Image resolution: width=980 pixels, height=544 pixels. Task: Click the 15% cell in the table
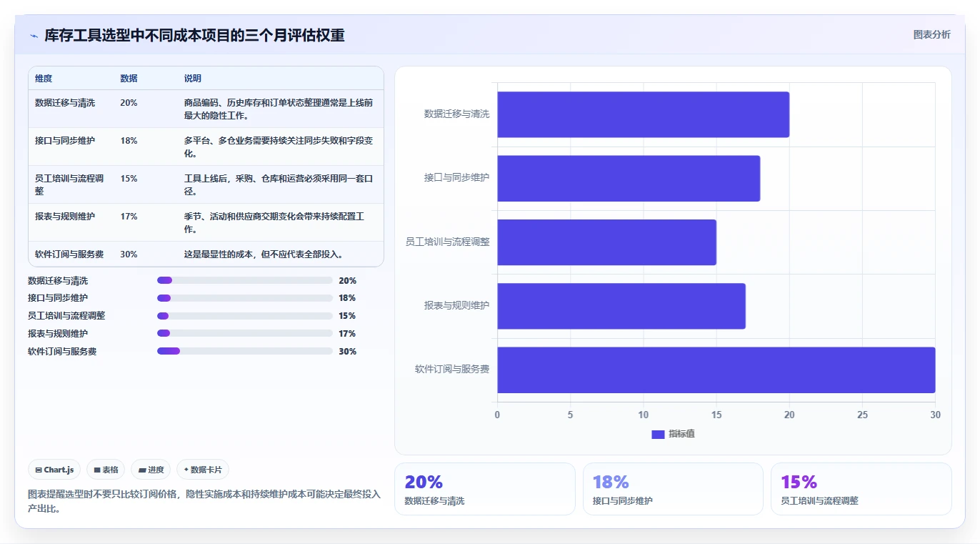click(129, 179)
